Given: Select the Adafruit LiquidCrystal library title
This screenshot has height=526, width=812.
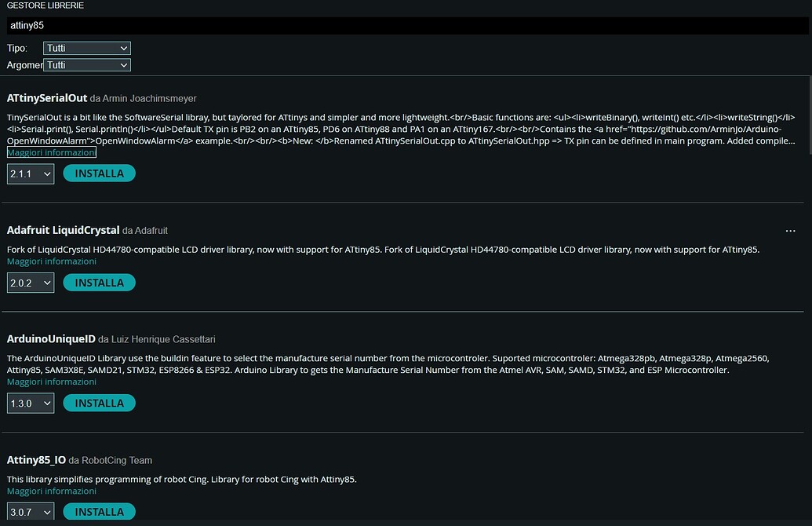Looking at the screenshot, I should [63, 230].
